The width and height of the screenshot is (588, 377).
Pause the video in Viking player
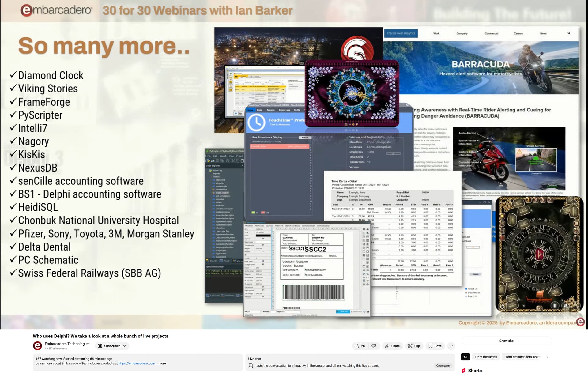point(555,306)
